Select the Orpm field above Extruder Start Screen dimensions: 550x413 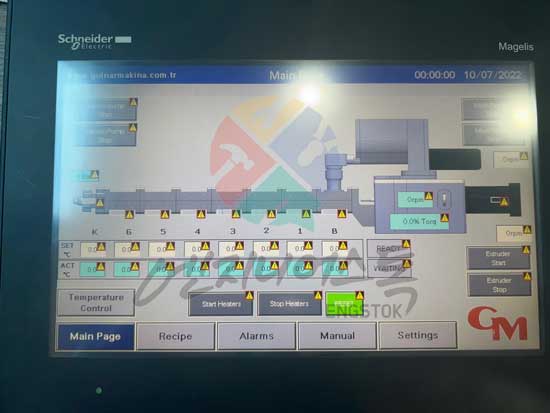coord(513,233)
